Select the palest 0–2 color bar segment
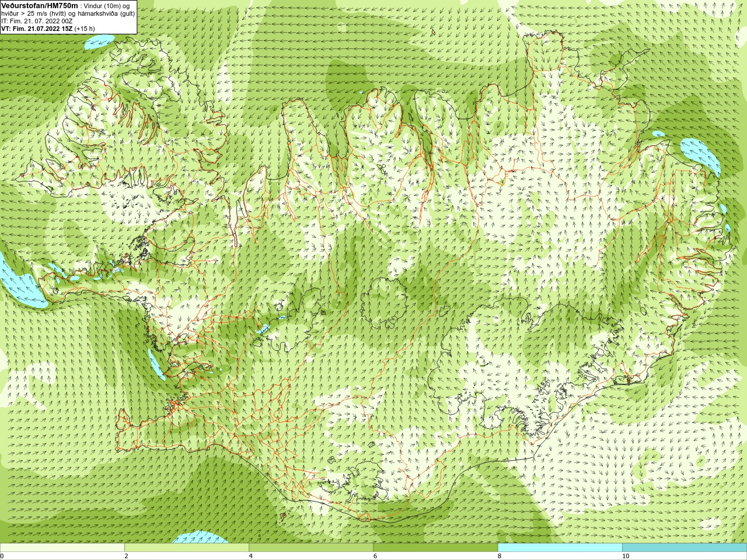The image size is (747, 560). point(62,548)
